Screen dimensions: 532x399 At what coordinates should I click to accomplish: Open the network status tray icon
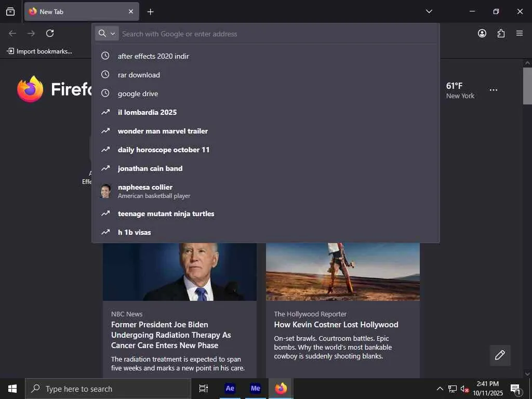453,389
